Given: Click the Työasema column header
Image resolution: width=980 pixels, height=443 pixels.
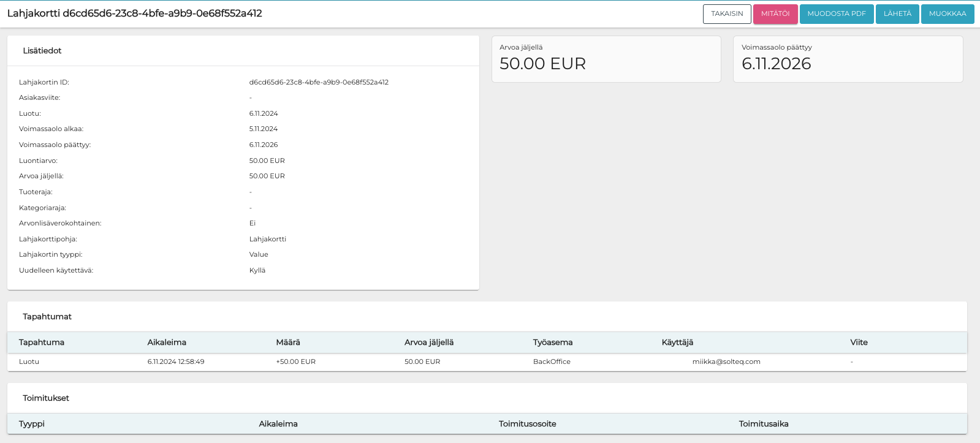Looking at the screenshot, I should 553,343.
